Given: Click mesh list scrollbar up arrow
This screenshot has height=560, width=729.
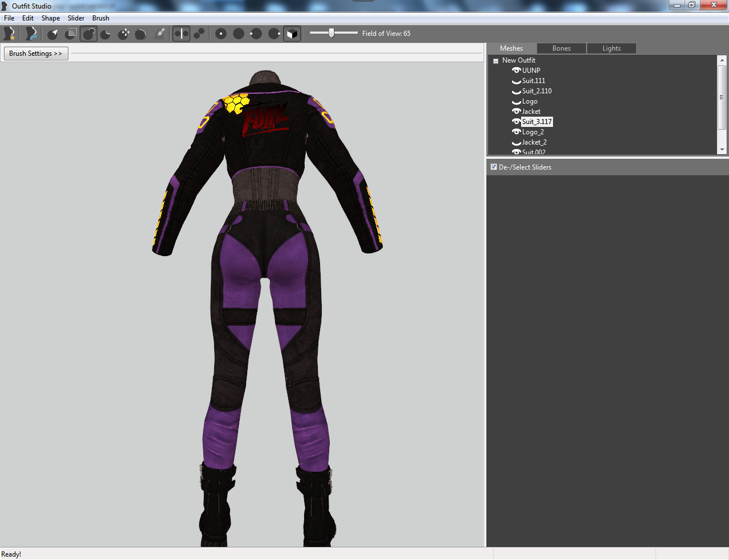Looking at the screenshot, I should click(x=722, y=60).
